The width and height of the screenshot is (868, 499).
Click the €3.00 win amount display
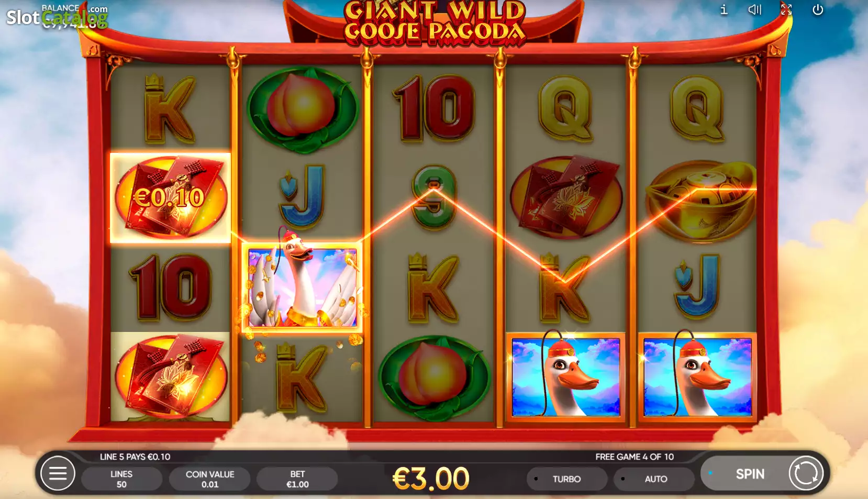coord(431,479)
